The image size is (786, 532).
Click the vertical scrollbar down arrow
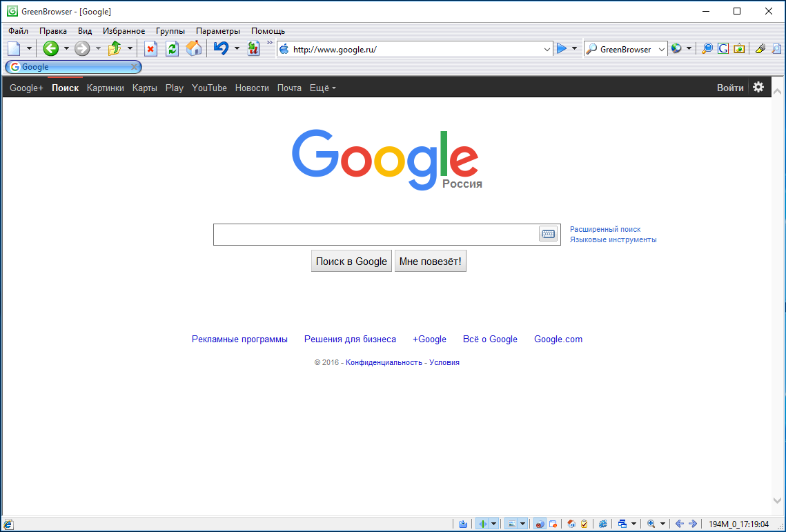[777, 501]
